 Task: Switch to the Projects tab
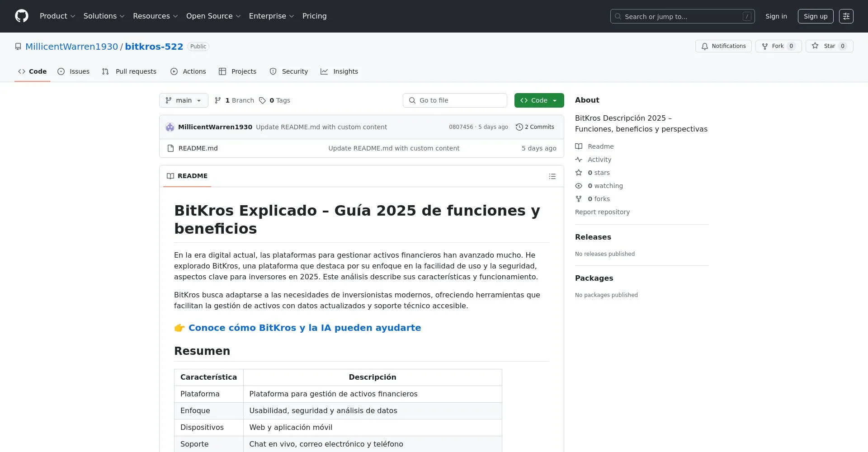pos(237,71)
